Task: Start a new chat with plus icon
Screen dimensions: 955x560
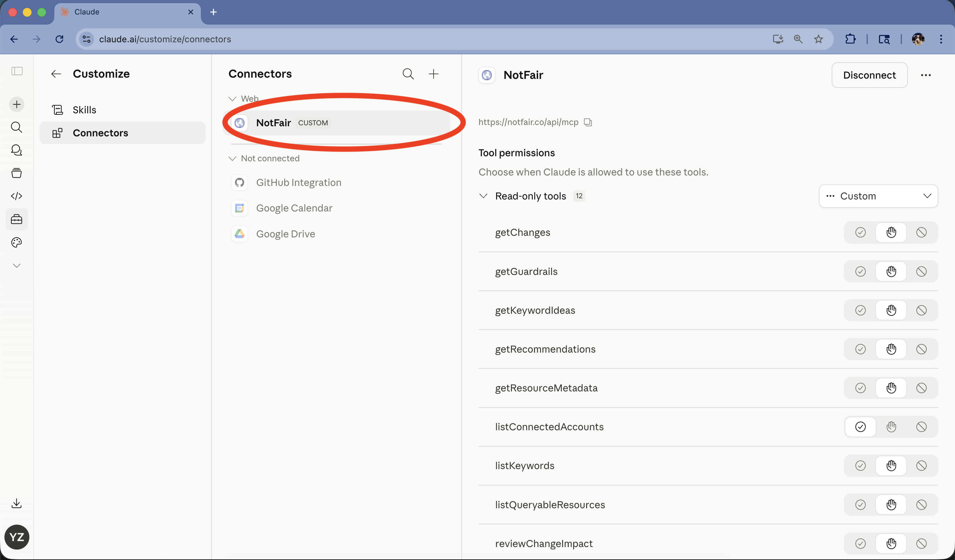Action: (x=17, y=104)
